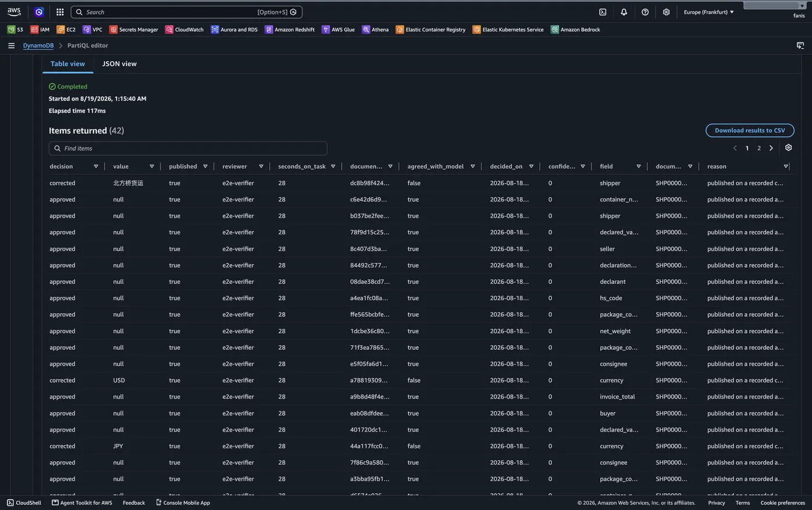The width and height of the screenshot is (812, 510).
Task: Open EC2 shortcut in favorites bar
Action: click(66, 30)
